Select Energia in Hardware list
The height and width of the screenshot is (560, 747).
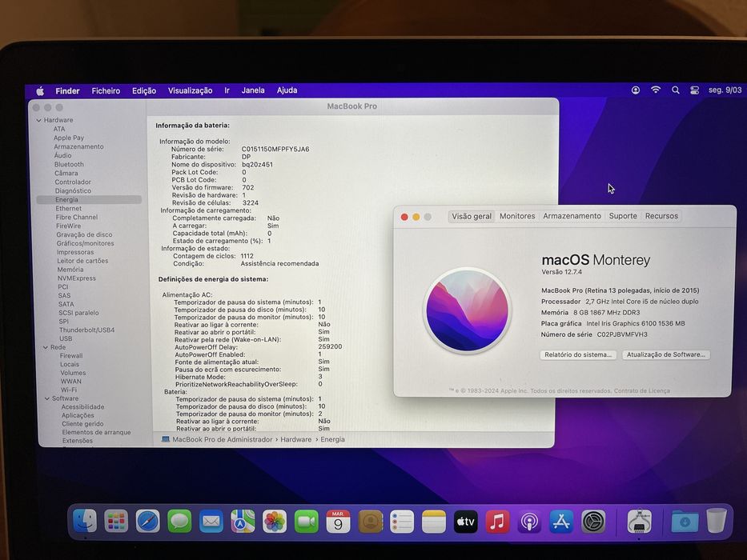[x=89, y=199]
